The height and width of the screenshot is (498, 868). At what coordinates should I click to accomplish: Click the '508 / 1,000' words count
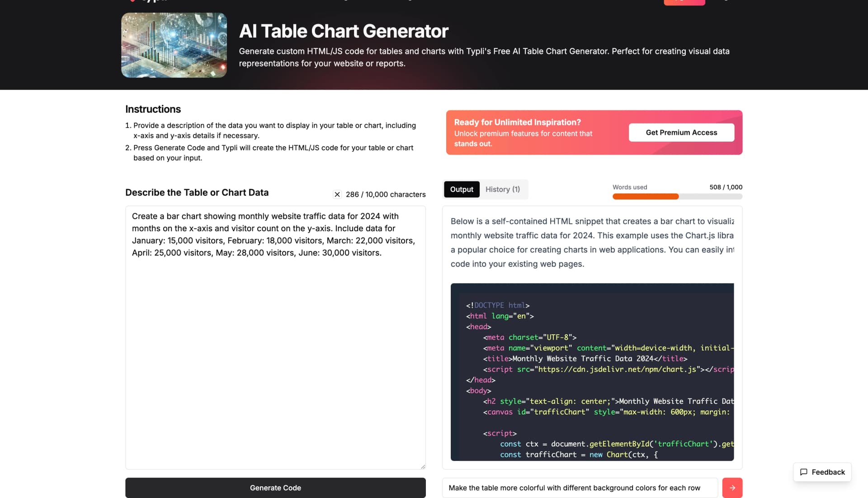click(726, 187)
